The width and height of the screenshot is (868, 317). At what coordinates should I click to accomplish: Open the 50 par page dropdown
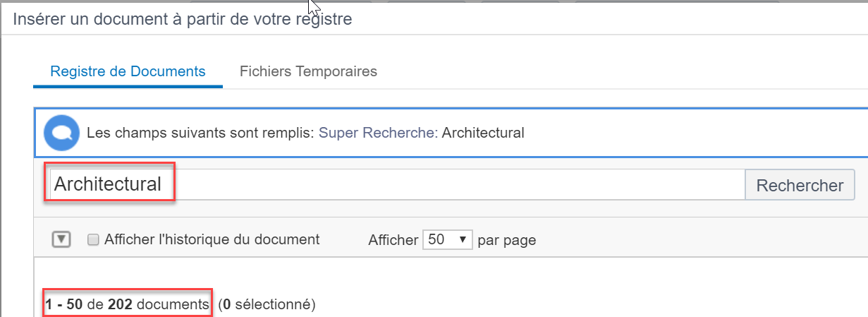(447, 239)
